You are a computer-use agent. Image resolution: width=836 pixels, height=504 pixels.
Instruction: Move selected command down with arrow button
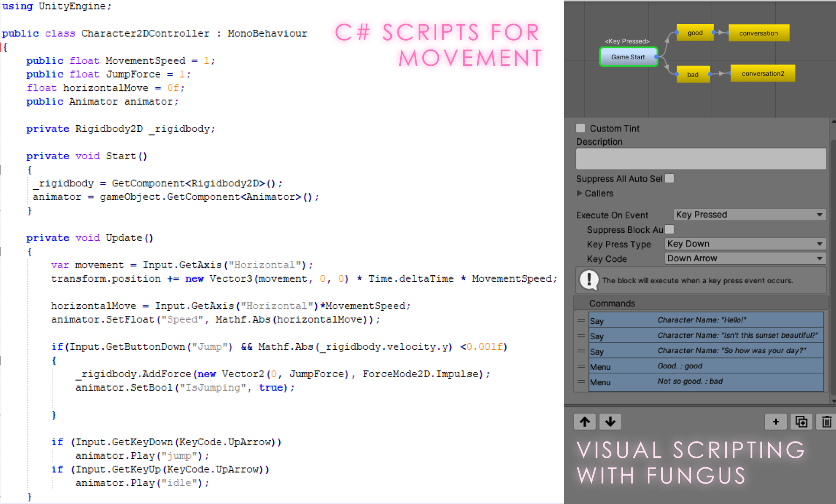pyautogui.click(x=610, y=422)
